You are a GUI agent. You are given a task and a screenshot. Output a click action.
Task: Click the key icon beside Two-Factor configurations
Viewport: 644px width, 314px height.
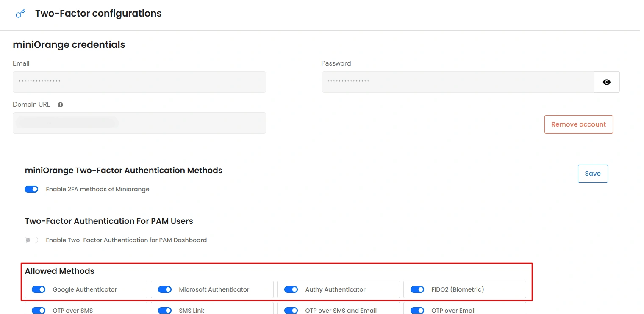pyautogui.click(x=20, y=14)
